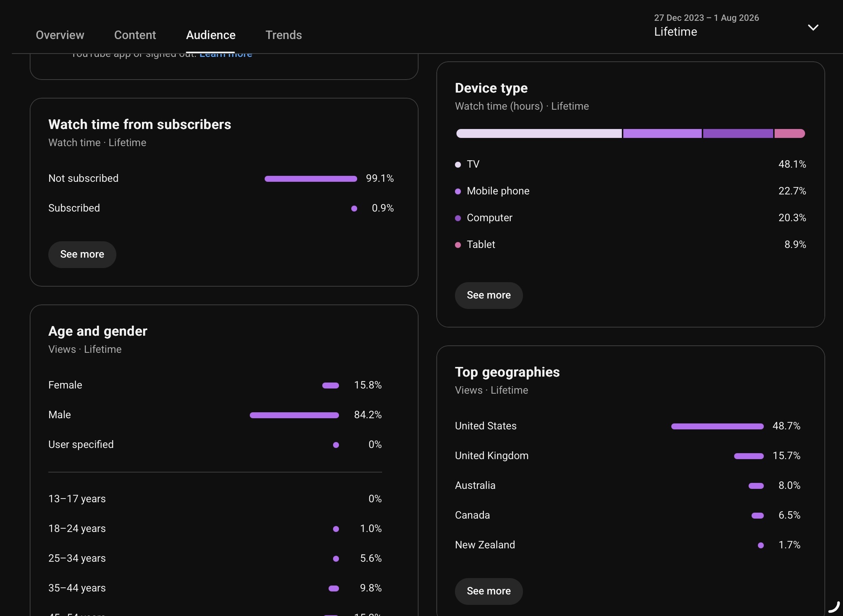Switch to the Overview tab
This screenshot has height=616, width=843.
(x=60, y=35)
